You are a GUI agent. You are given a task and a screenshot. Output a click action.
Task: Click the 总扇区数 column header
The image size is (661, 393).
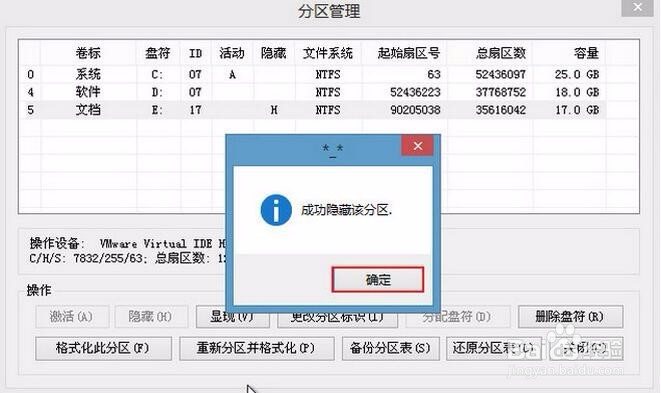click(x=501, y=53)
